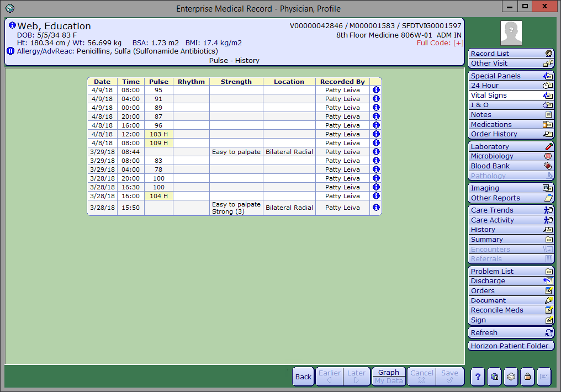Select Medications in the sidebar
Image resolution: width=561 pixels, height=392 pixels.
pyautogui.click(x=511, y=124)
